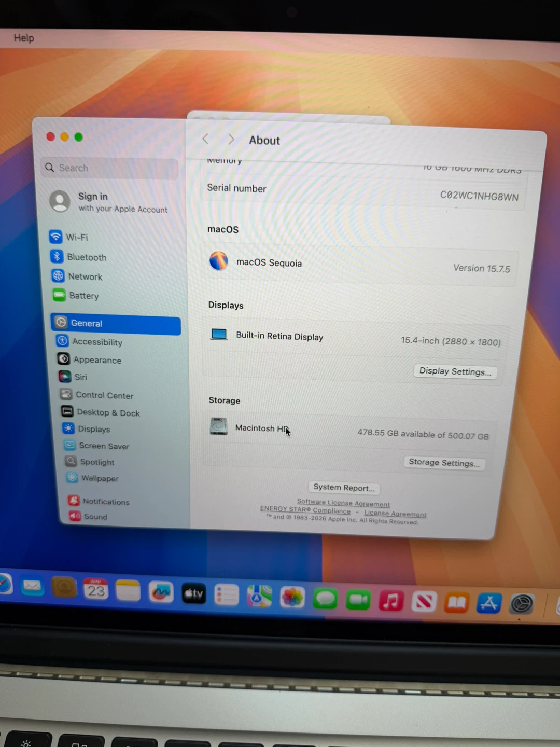This screenshot has width=560, height=747.
Task: Click the Displays section heading
Action: (226, 305)
